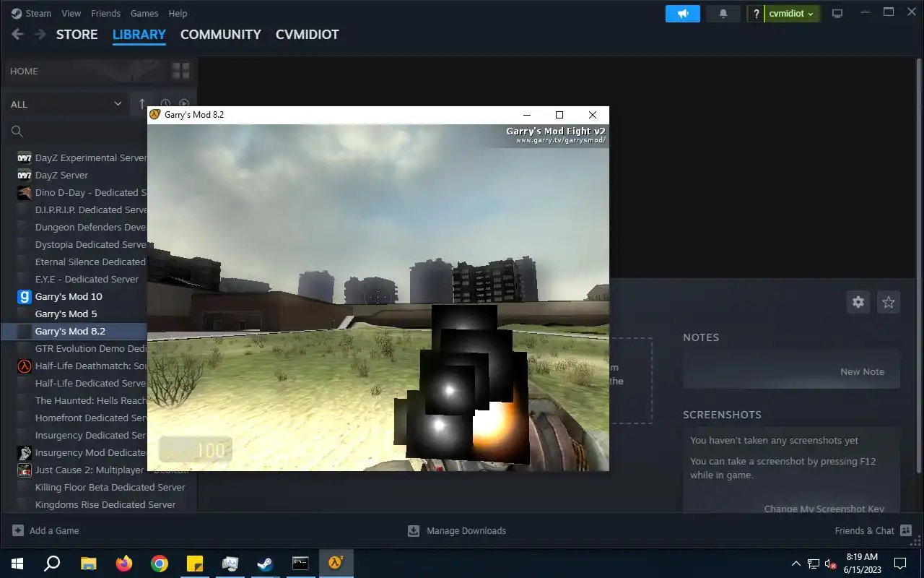Open the View menu
The height and width of the screenshot is (578, 924).
tap(71, 13)
